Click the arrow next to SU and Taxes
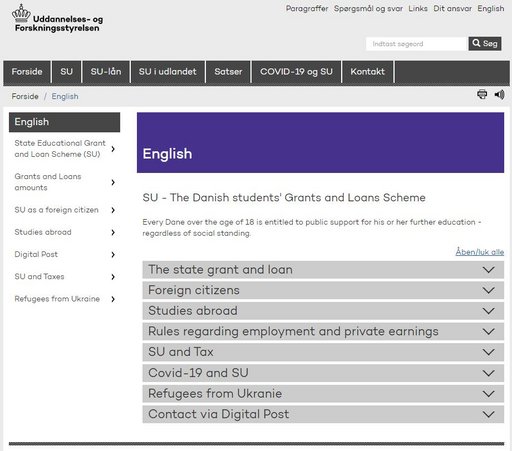The width and height of the screenshot is (512, 451). pos(113,277)
